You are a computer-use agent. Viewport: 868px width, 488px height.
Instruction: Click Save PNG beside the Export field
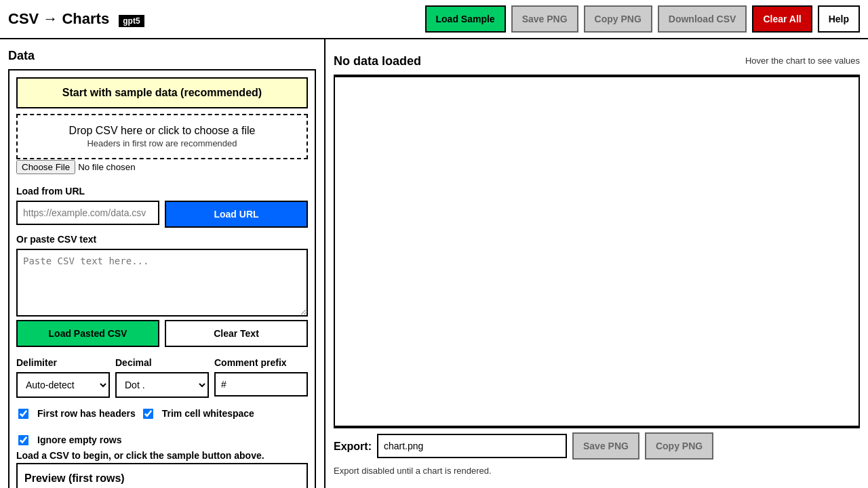pos(606,446)
